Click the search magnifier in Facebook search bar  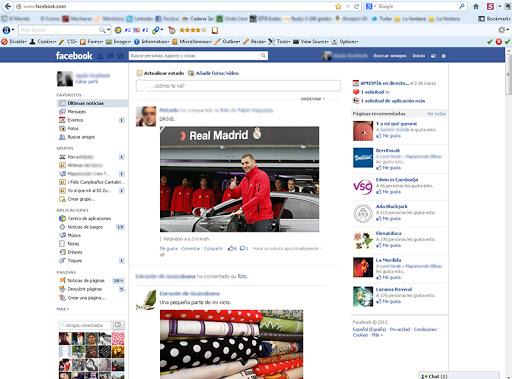tap(263, 56)
